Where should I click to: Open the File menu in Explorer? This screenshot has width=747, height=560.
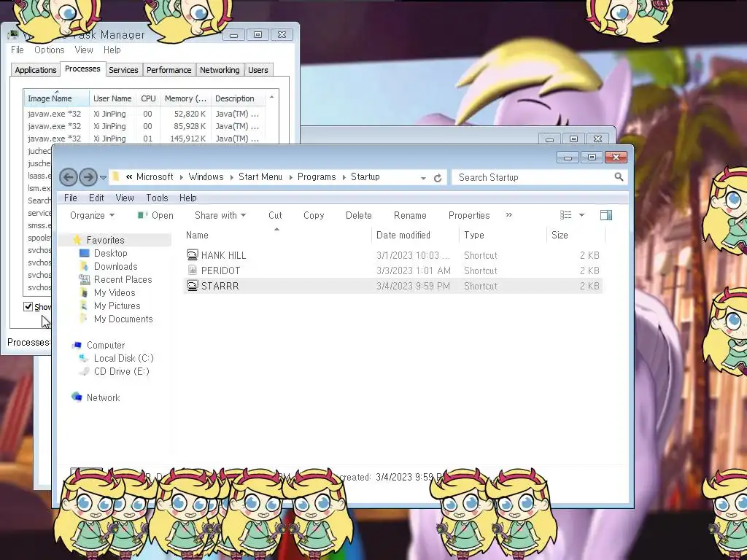tap(71, 198)
